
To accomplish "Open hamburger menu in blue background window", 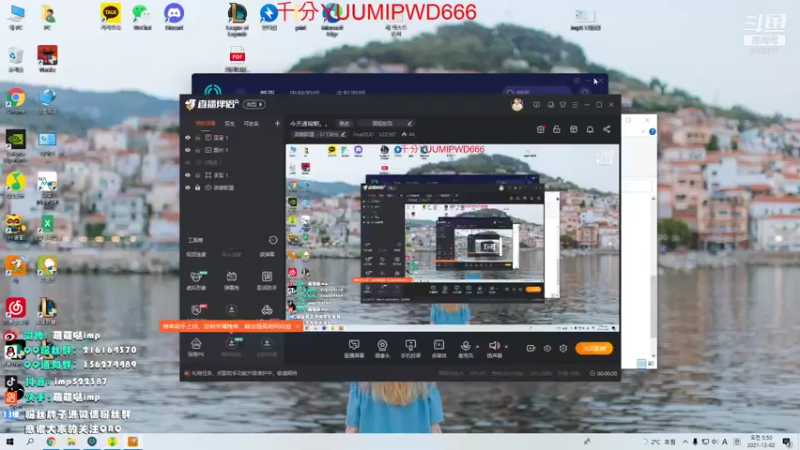I will coord(577,81).
